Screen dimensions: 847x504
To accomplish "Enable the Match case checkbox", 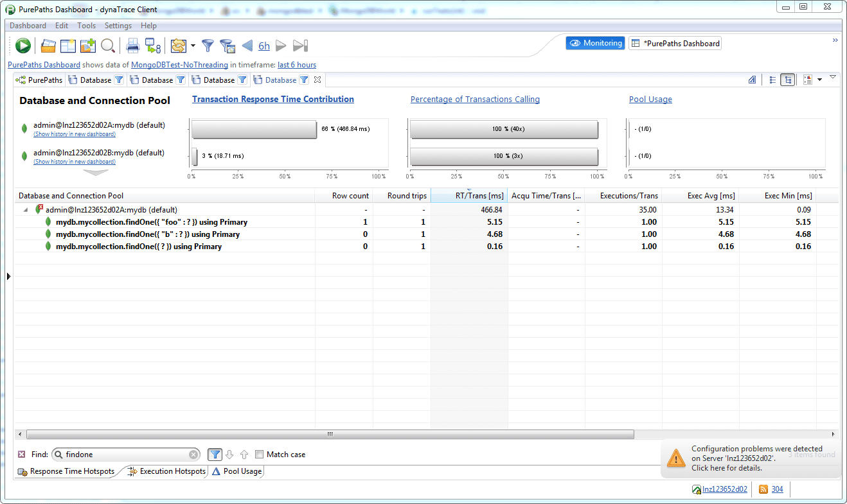I will [259, 455].
